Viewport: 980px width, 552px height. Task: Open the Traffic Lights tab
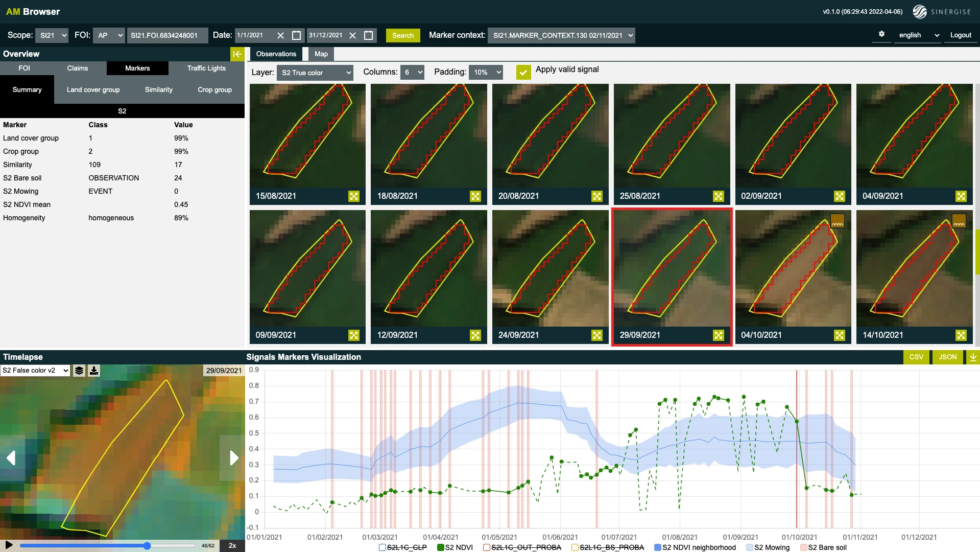click(206, 68)
